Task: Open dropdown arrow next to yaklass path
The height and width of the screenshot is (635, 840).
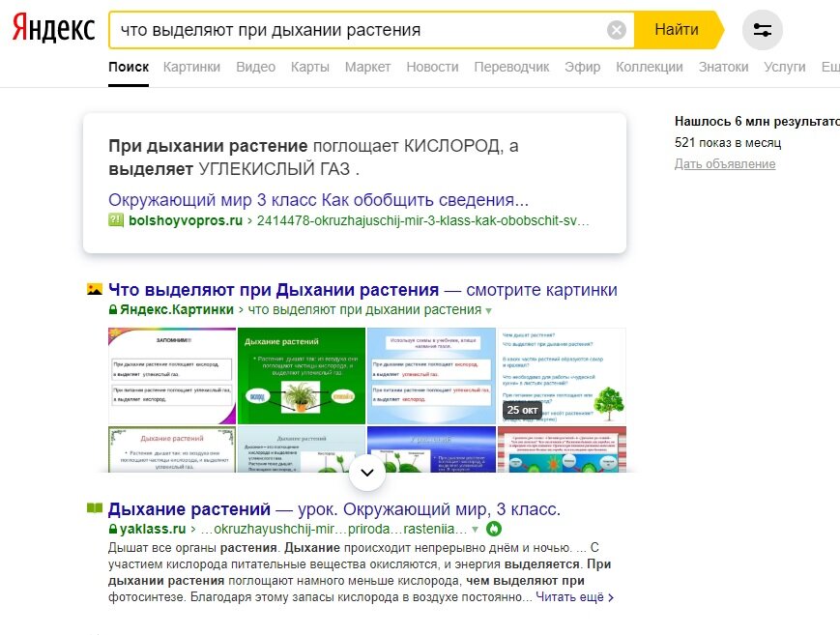Action: click(x=475, y=530)
